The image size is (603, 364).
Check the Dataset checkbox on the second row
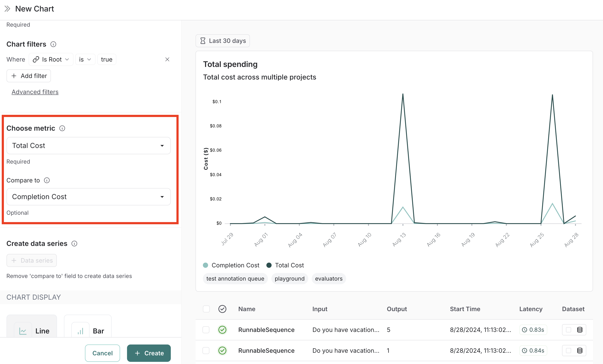(x=569, y=351)
